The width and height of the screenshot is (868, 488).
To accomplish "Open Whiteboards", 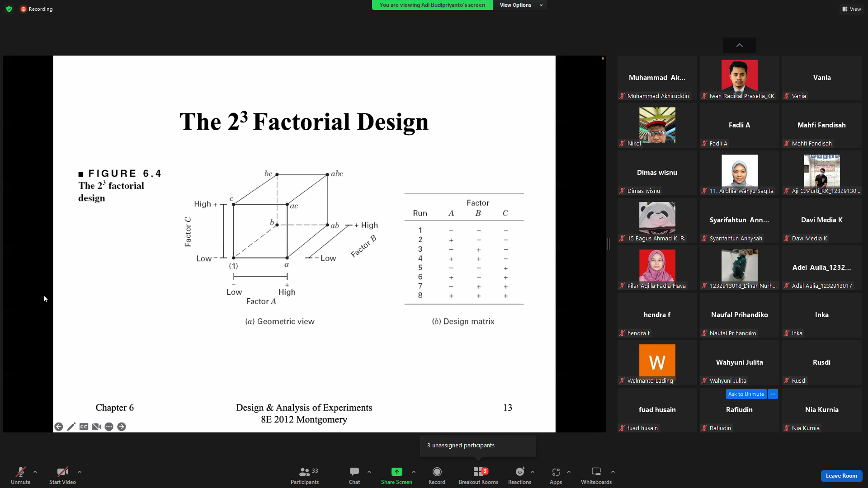I will coord(596,475).
